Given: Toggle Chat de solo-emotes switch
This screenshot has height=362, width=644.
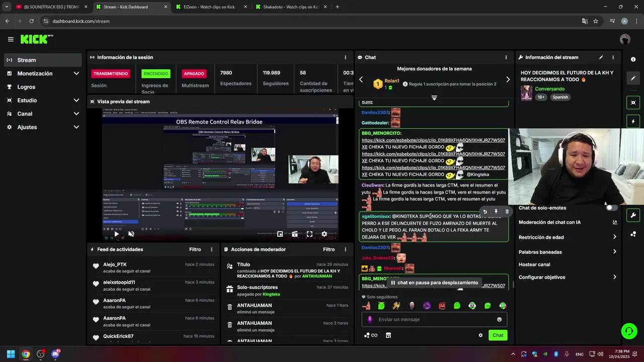Looking at the screenshot, I should [x=611, y=208].
